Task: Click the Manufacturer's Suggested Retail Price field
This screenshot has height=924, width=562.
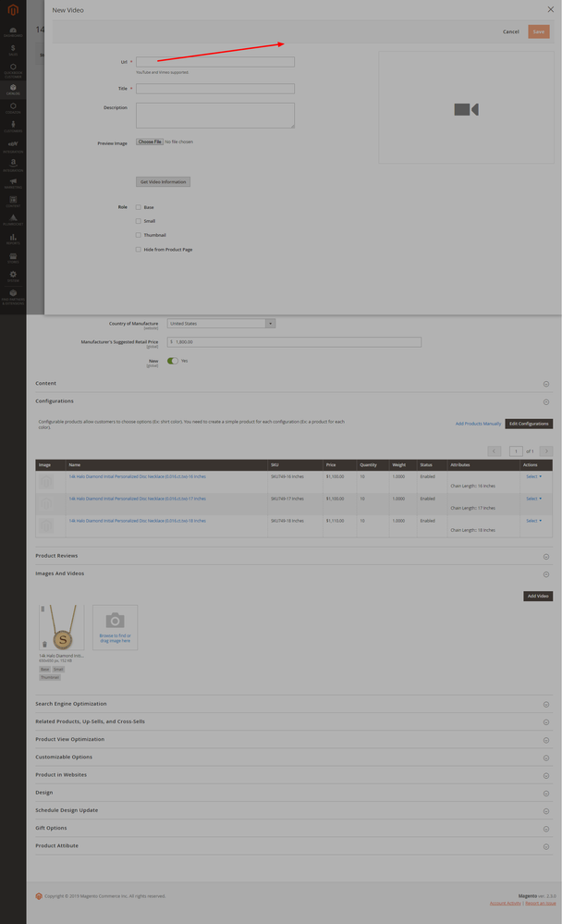Action: (294, 342)
